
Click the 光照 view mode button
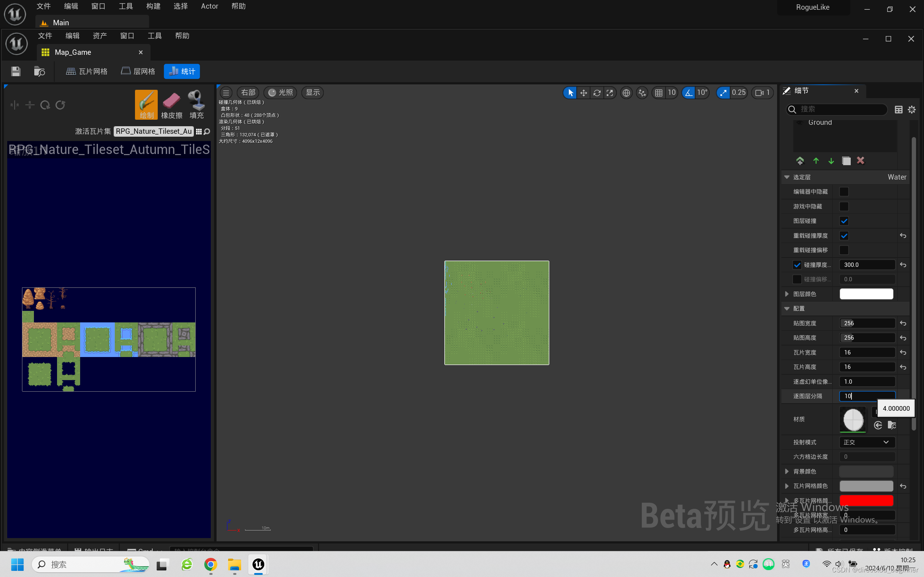(x=280, y=92)
